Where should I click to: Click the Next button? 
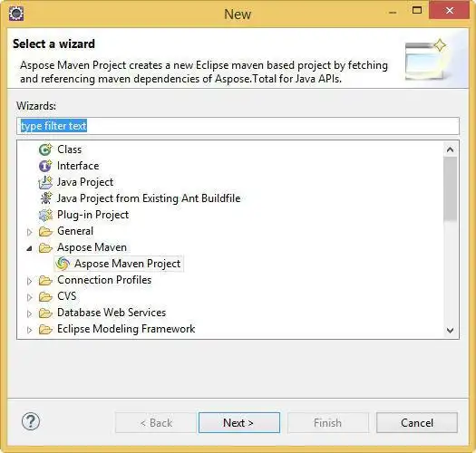click(x=239, y=423)
